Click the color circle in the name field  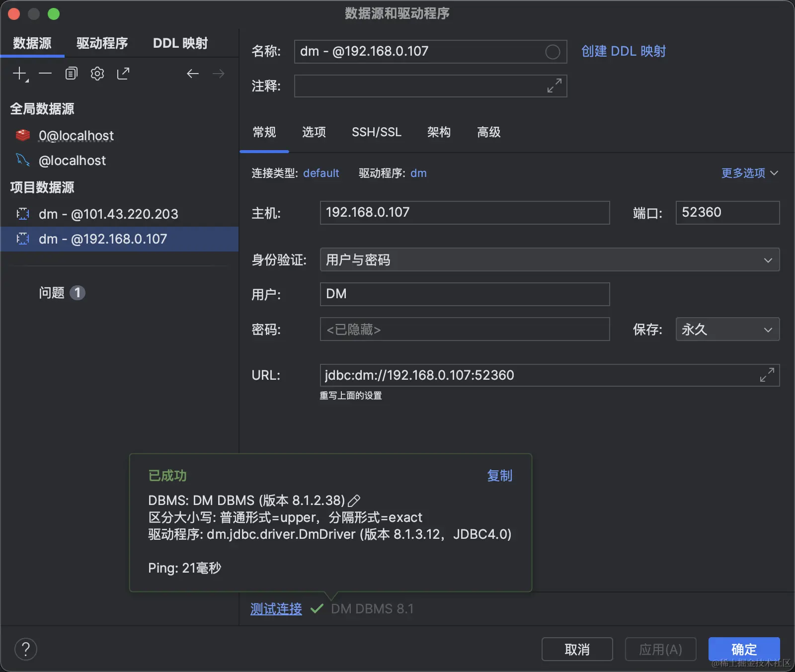click(x=553, y=52)
